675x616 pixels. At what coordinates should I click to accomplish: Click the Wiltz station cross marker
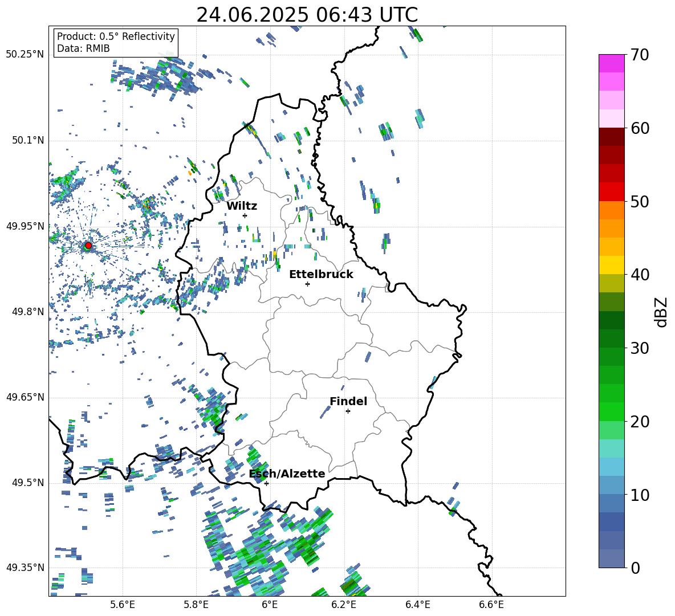(245, 215)
